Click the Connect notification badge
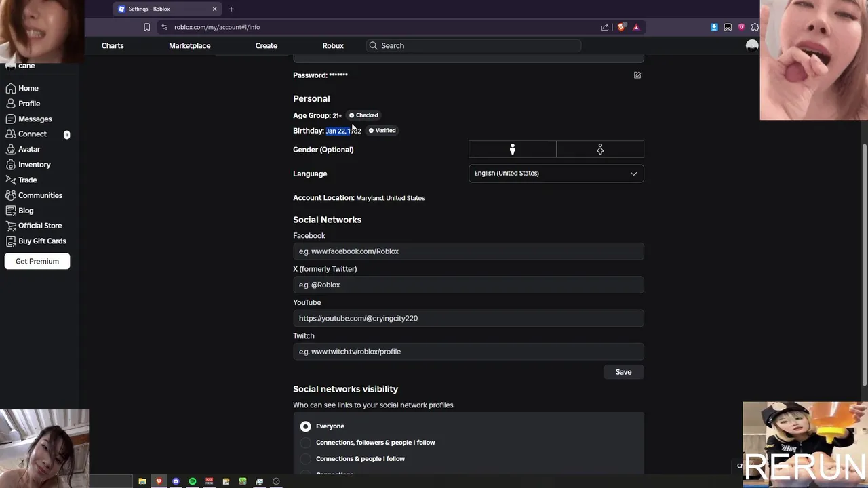 click(66, 135)
